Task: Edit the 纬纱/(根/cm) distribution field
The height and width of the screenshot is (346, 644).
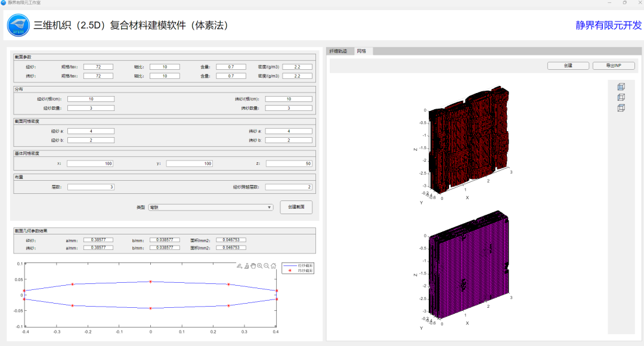Action: [289, 99]
